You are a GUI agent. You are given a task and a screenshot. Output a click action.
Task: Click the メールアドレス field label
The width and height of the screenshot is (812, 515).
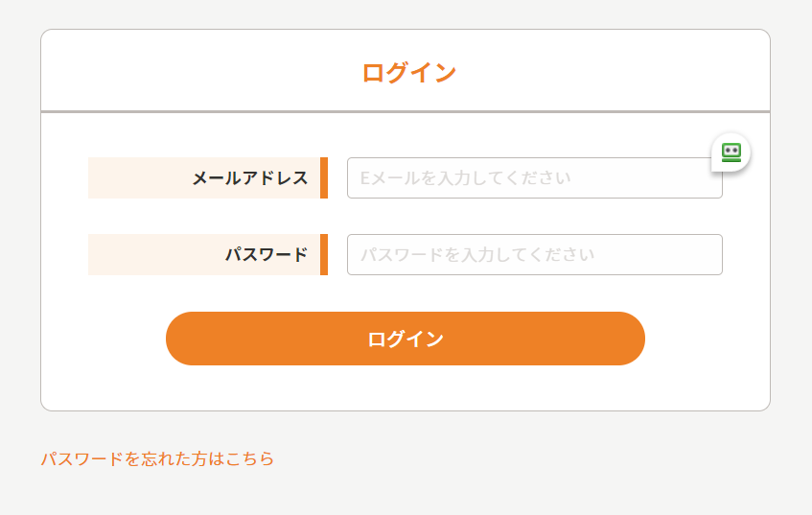(250, 178)
